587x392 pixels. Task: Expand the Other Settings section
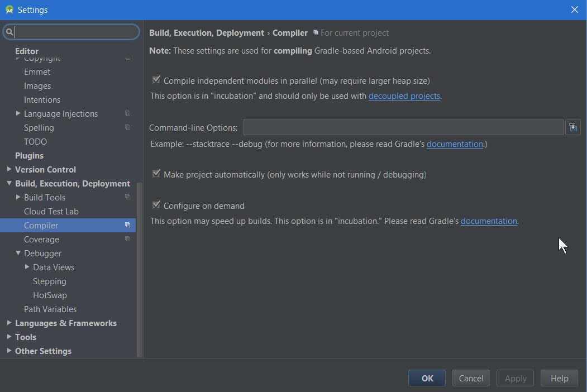[x=9, y=351]
